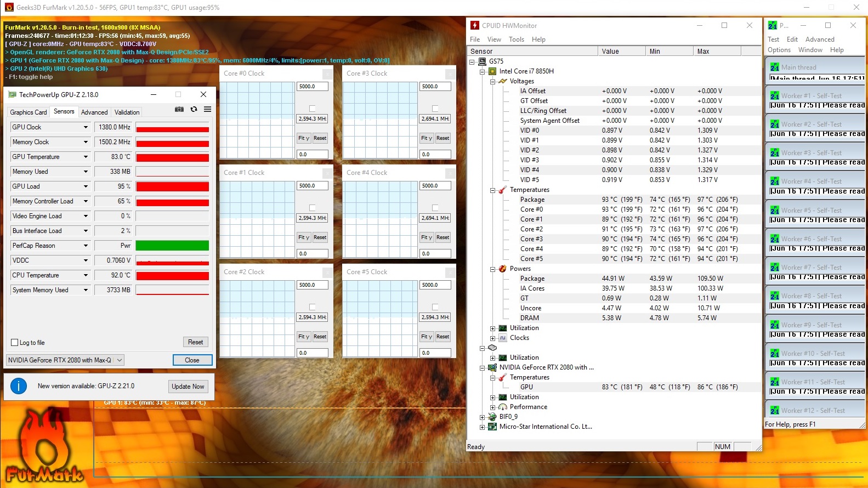The width and height of the screenshot is (868, 488).
Task: Click the 5000.0 max field in Core #0 Clock
Action: click(x=313, y=87)
